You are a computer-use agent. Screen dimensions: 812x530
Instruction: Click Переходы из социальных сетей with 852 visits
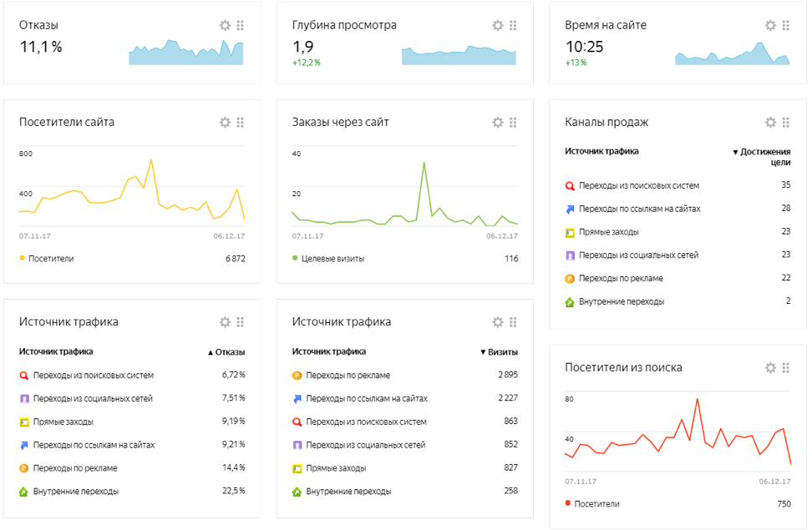coord(366,446)
